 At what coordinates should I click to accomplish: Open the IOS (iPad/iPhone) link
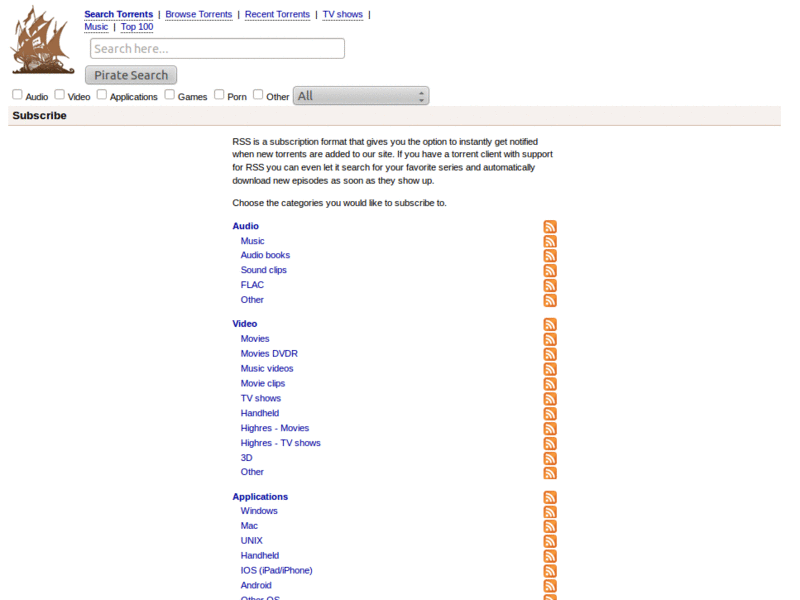click(277, 570)
